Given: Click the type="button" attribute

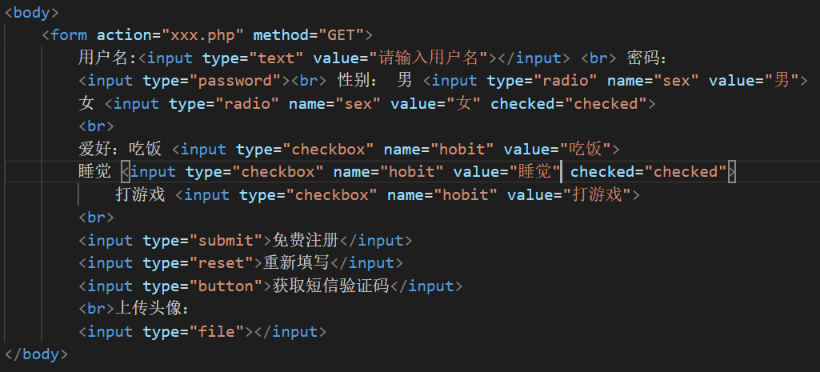Looking at the screenshot, I should [203, 286].
